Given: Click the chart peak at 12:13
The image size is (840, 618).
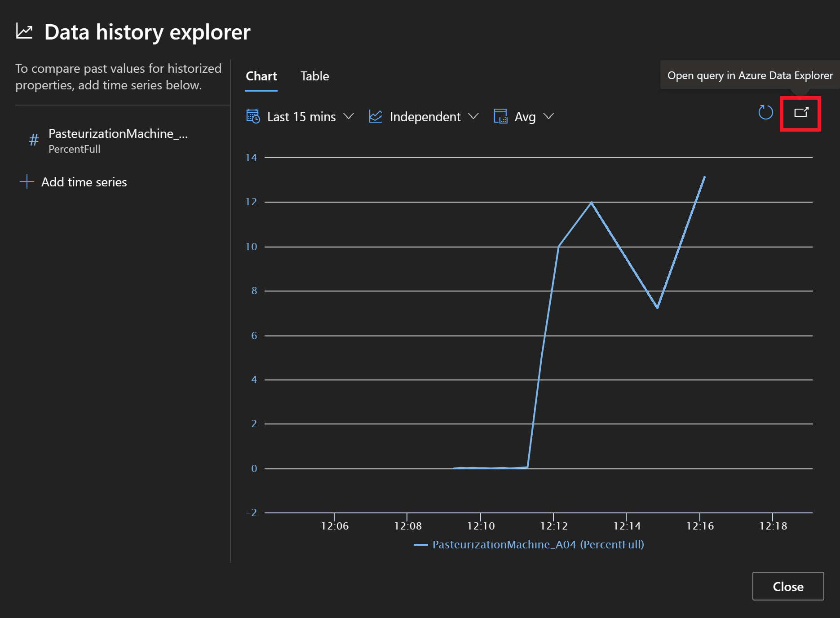Looking at the screenshot, I should (x=591, y=203).
